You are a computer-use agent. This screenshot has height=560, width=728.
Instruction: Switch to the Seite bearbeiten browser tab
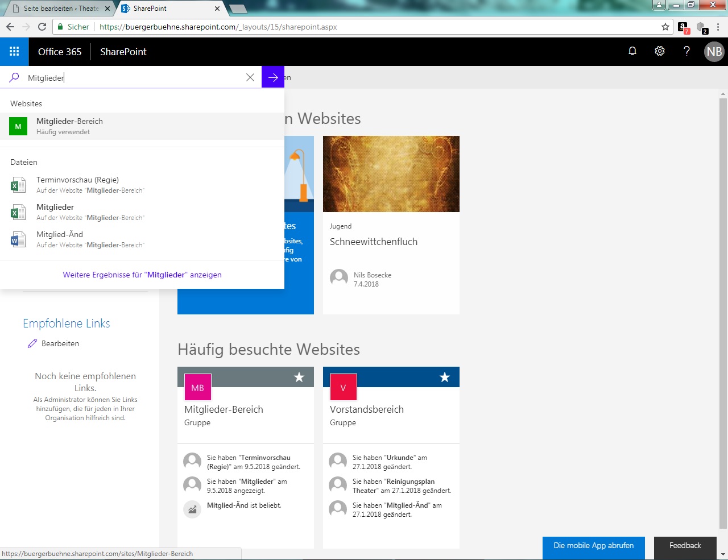(61, 9)
